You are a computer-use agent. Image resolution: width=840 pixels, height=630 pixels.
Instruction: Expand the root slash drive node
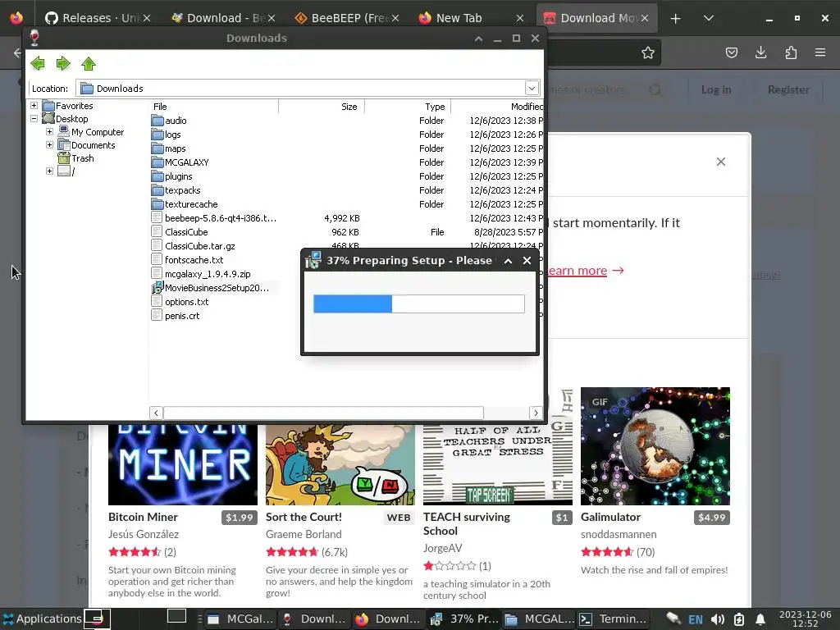[x=49, y=171]
